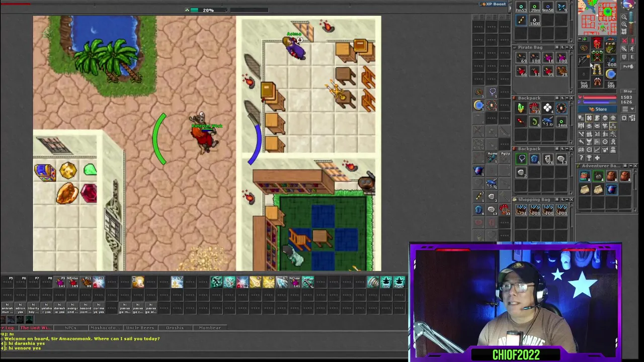Zoom in the minimap
This screenshot has height=362, width=644.
(x=624, y=24)
